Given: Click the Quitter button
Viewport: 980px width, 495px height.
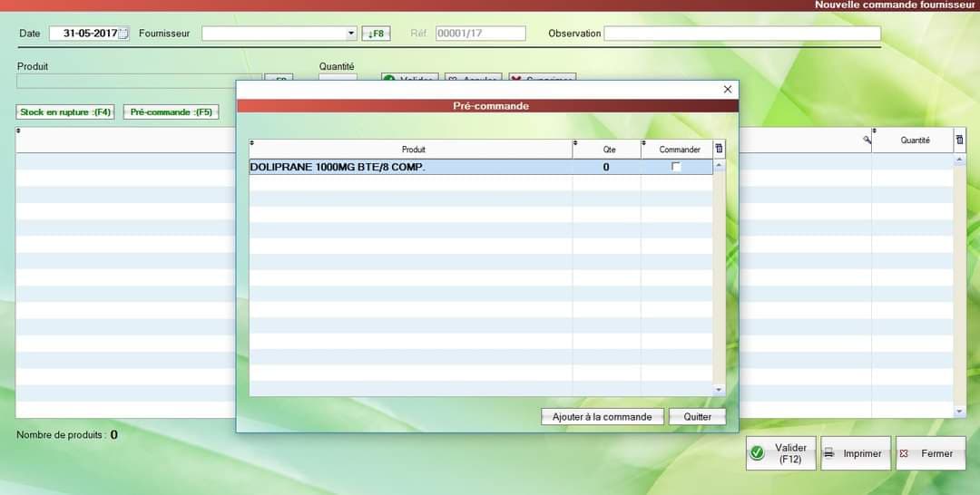Looking at the screenshot, I should 698,417.
